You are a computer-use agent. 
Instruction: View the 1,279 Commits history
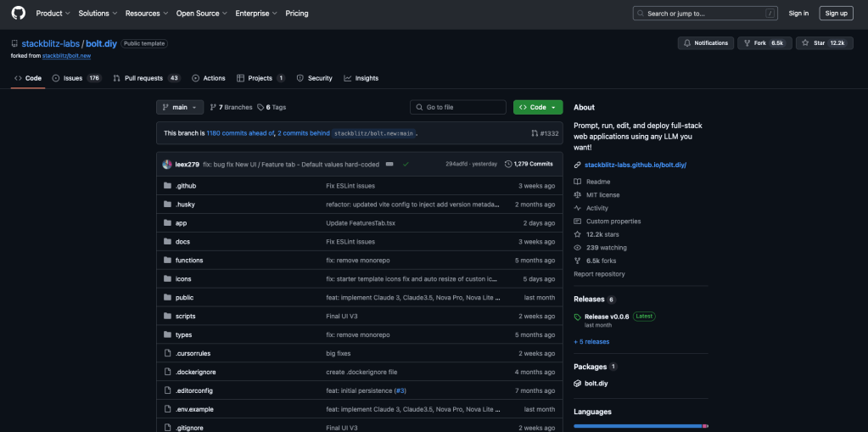point(529,165)
